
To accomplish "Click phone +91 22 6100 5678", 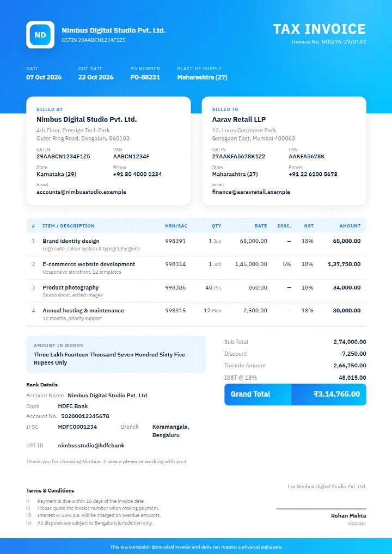I will pyautogui.click(x=313, y=174).
